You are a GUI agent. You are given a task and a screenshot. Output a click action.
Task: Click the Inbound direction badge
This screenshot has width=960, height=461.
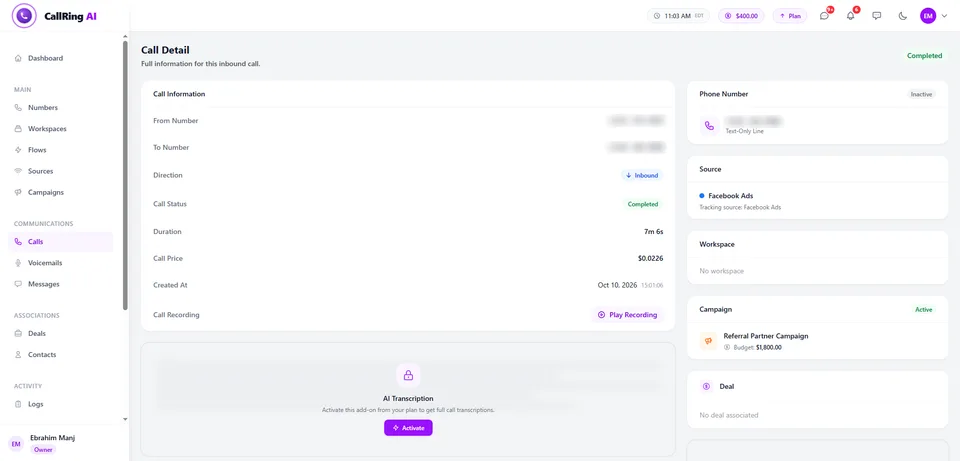(x=642, y=175)
